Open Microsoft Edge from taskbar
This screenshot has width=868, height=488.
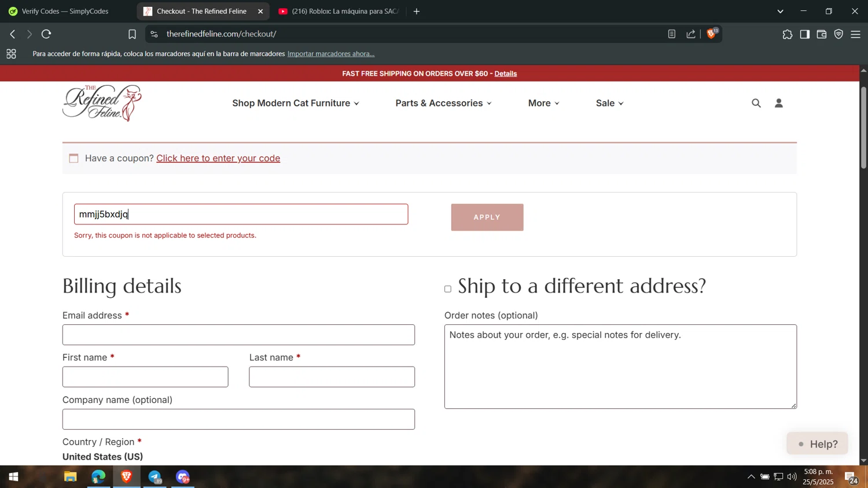pos(98,477)
